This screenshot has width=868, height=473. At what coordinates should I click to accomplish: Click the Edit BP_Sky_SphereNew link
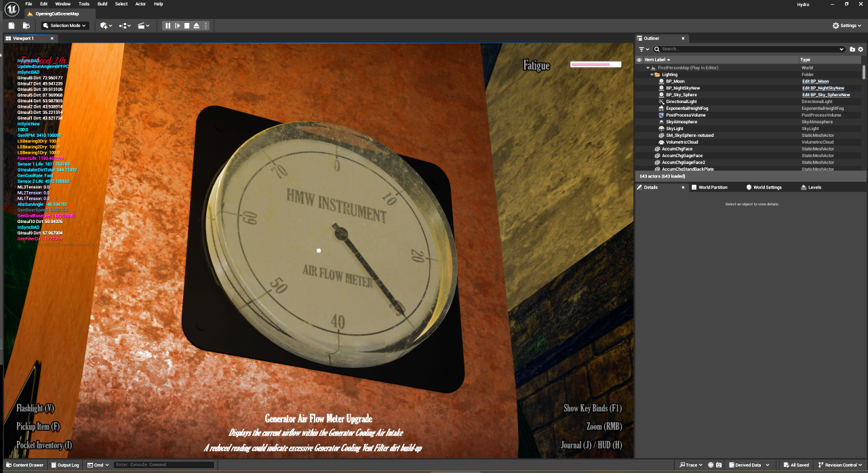[x=826, y=95]
